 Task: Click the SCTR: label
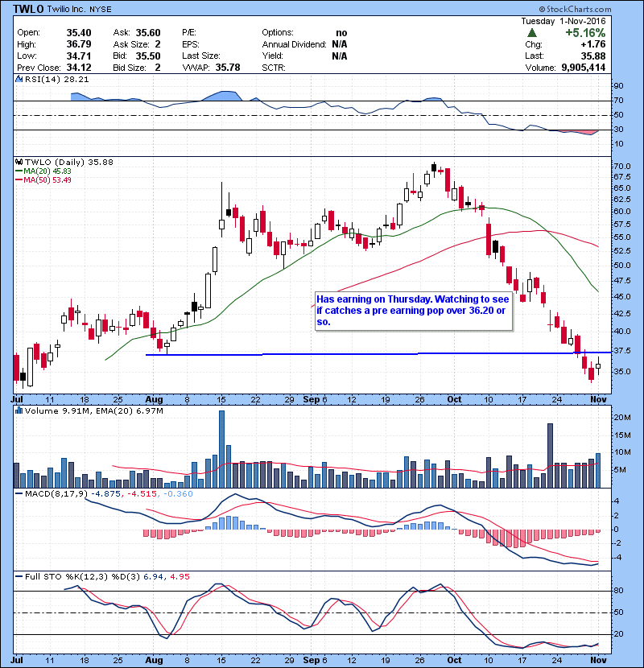tap(274, 68)
